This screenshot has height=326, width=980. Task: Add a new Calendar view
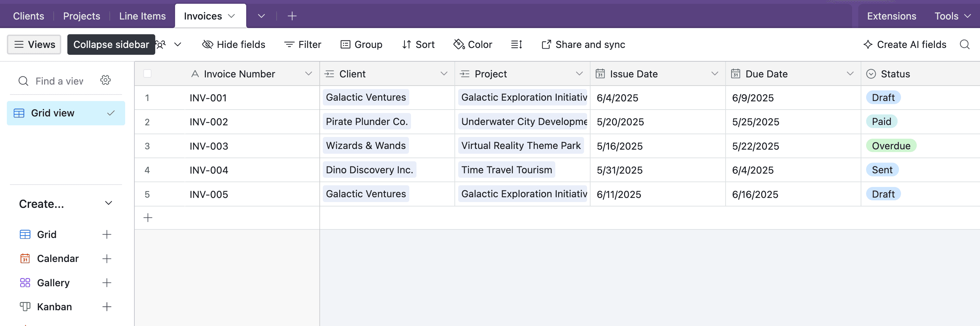point(107,259)
